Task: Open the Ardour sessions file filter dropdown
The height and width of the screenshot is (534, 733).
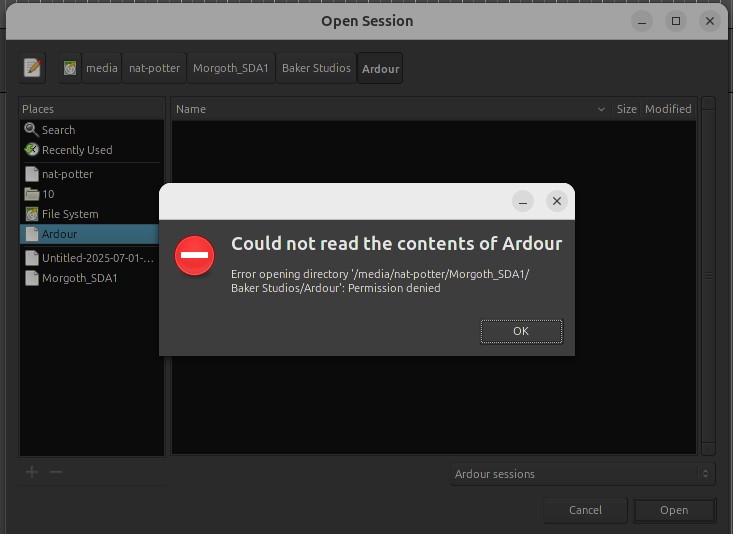Action: (581, 474)
